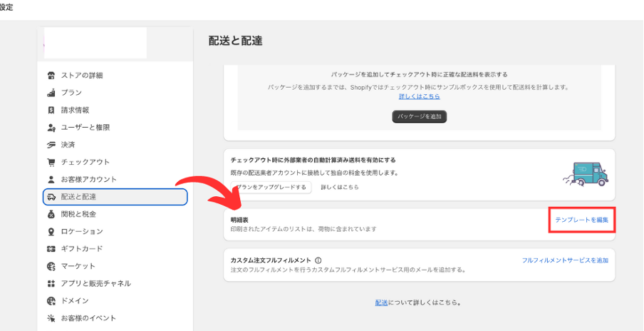Screen dimensions: 644x331
Task: Click the 印刷されたアイテムのリスト description text
Action: (303, 228)
